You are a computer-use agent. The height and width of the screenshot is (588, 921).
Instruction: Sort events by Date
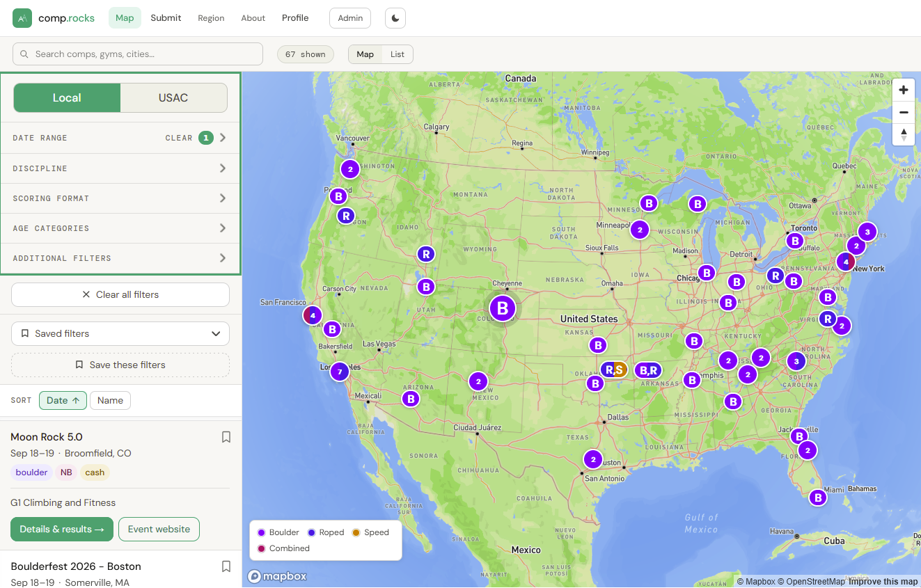click(x=63, y=400)
